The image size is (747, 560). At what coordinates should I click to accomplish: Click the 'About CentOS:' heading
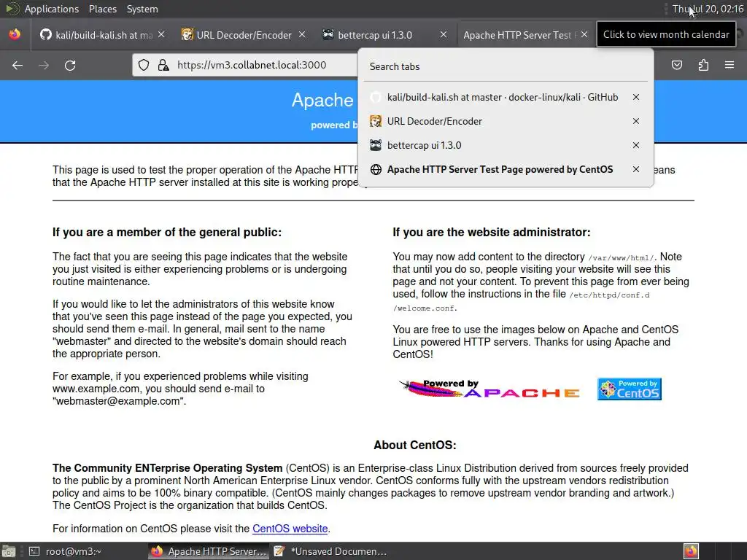click(415, 446)
